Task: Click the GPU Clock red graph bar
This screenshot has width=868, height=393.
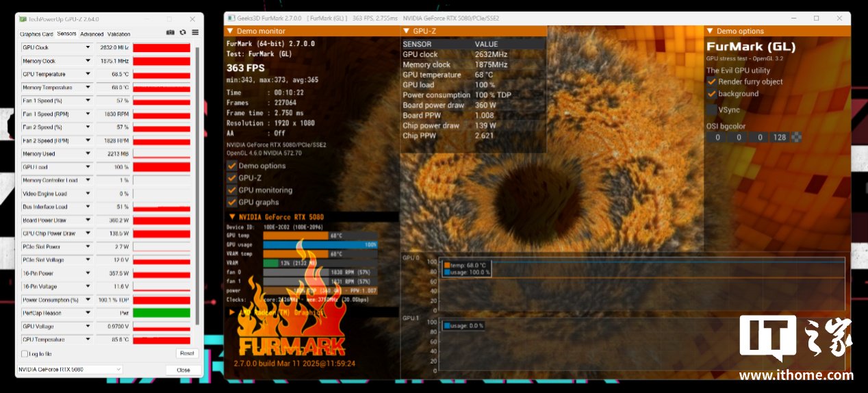Action: click(x=162, y=47)
